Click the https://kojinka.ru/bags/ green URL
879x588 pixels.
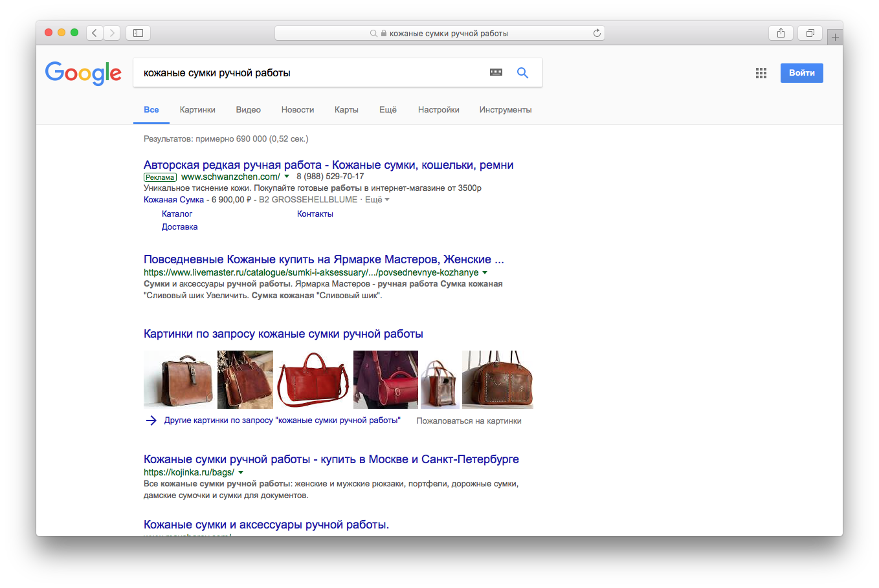[189, 473]
